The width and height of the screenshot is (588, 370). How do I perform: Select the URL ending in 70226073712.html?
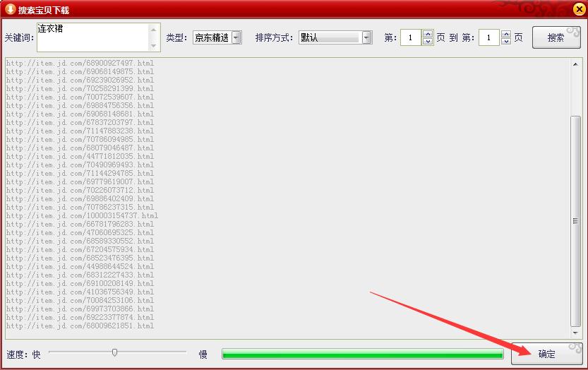(x=80, y=190)
